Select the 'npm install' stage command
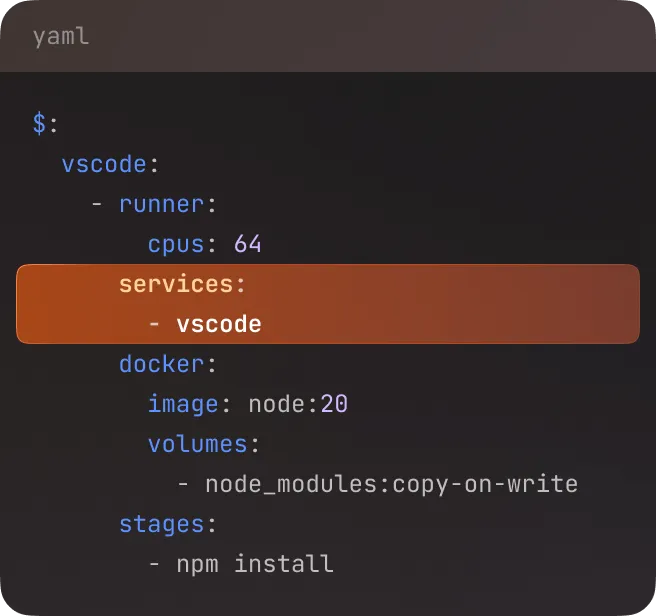Screen dimensions: 656x616 point(255,564)
